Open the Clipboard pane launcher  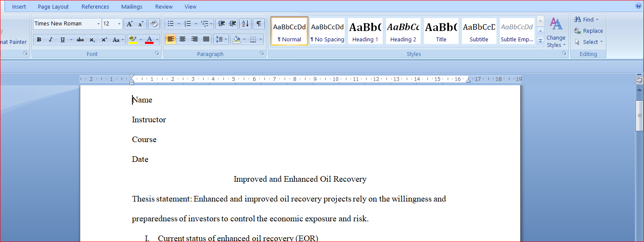point(25,53)
